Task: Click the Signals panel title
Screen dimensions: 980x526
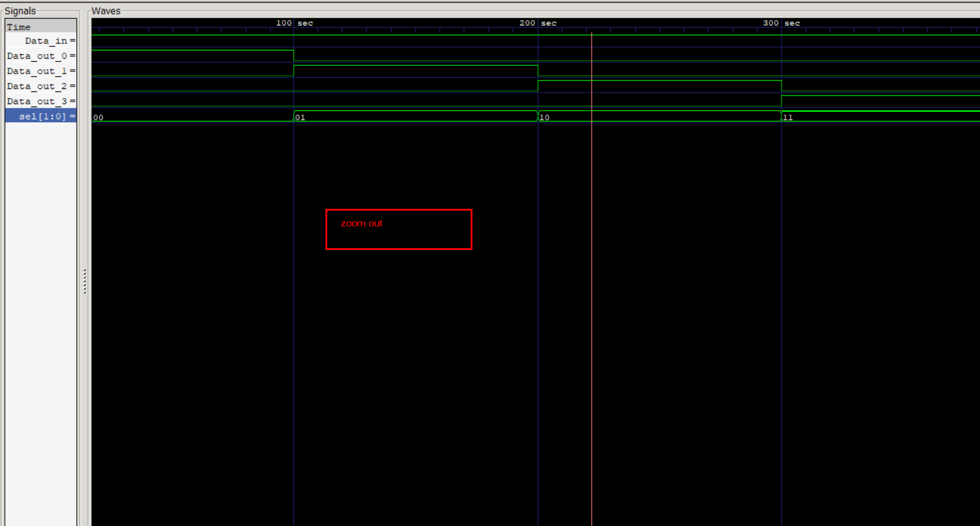Action: (21, 11)
